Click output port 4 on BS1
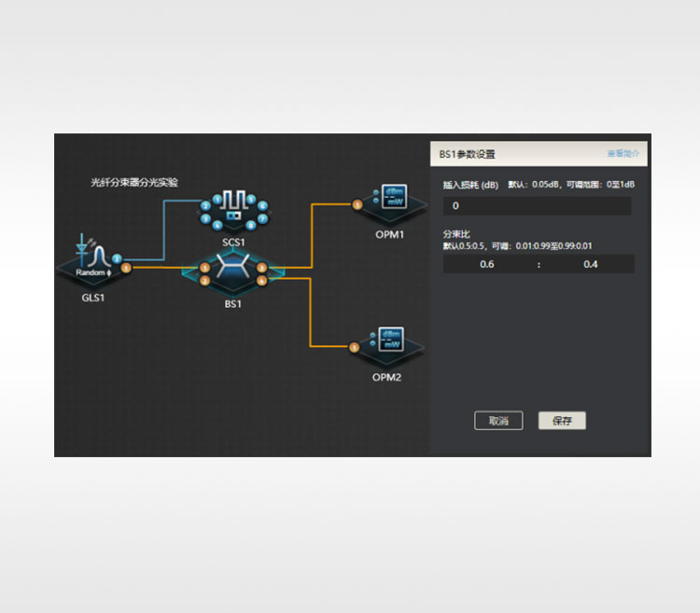700x613 pixels. click(262, 280)
